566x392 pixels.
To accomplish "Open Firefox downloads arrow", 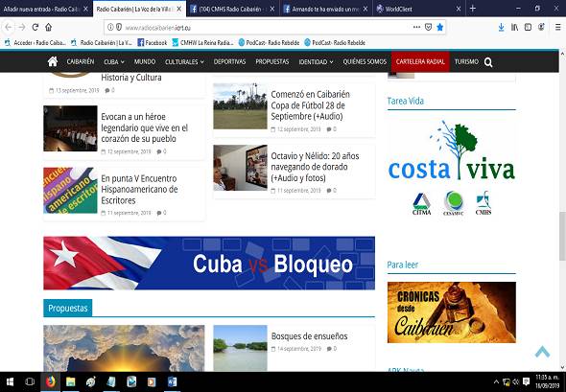I will (501, 27).
